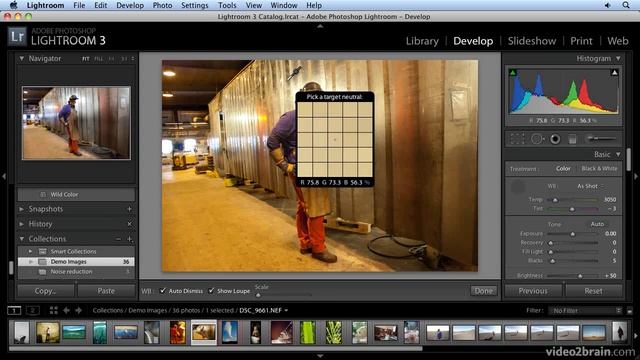Click the Copy... button

pyautogui.click(x=46, y=291)
